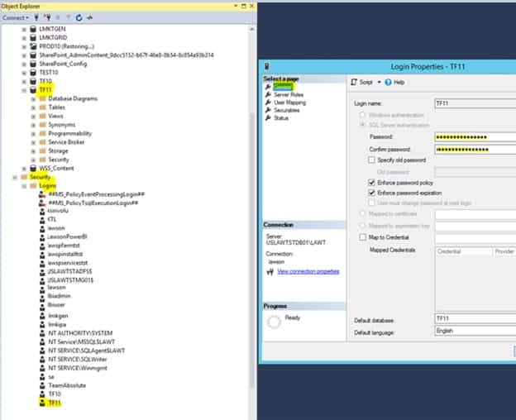Click the Refresh icon in Object Explorer toolbar
Viewport: 516px width, 420px height.
coord(79,17)
